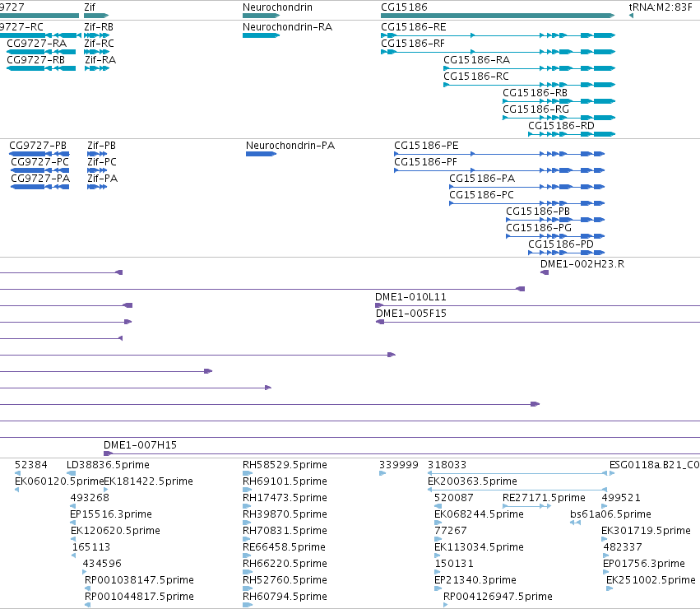The image size is (700, 609).
Task: Select the RH52760.5prime EST
Action: [248, 588]
